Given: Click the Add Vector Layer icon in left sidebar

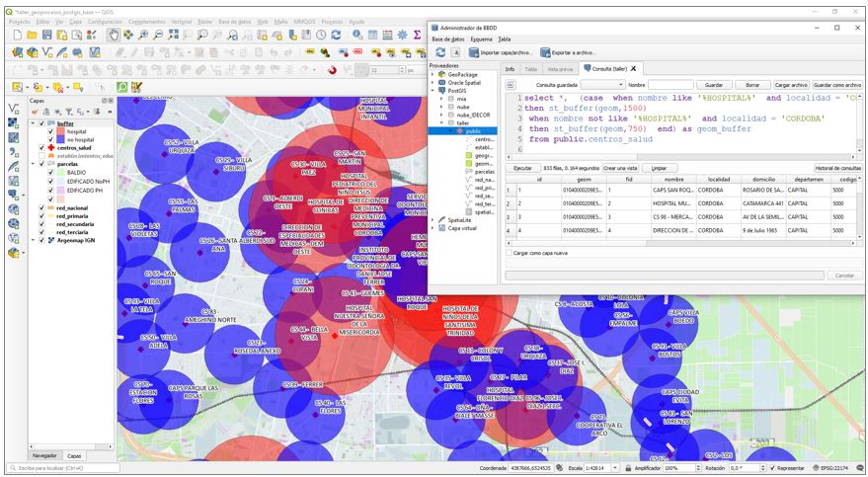Looking at the screenshot, I should (x=14, y=109).
